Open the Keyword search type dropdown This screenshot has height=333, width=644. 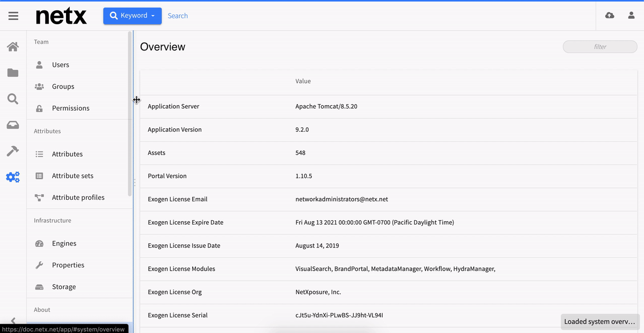[133, 16]
